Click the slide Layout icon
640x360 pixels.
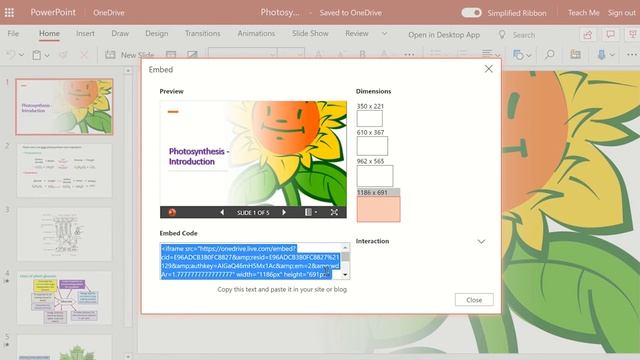click(171, 55)
